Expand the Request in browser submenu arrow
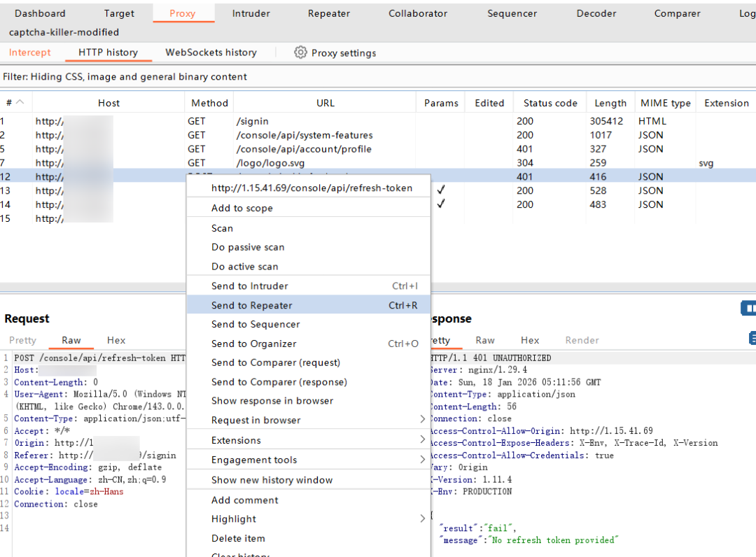The image size is (756, 557). (422, 420)
